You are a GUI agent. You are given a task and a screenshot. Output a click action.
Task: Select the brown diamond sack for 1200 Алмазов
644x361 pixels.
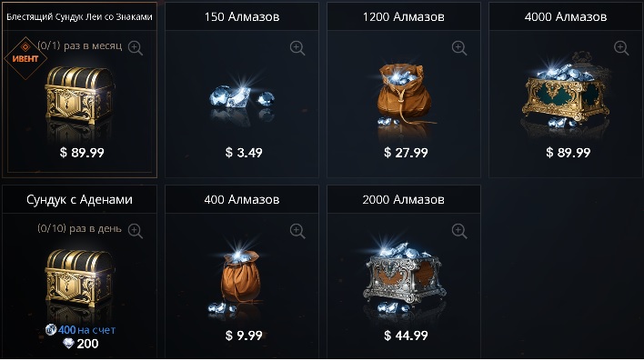(404, 95)
